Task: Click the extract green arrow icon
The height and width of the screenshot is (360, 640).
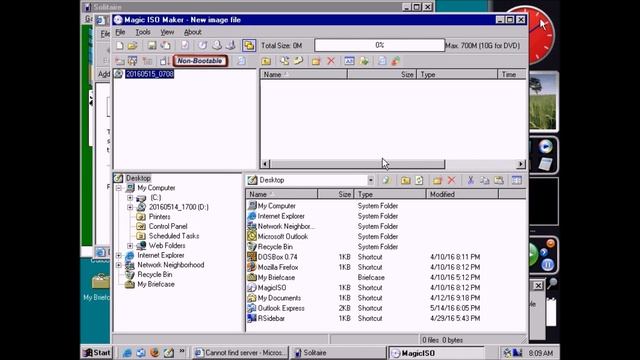Action: [364, 61]
